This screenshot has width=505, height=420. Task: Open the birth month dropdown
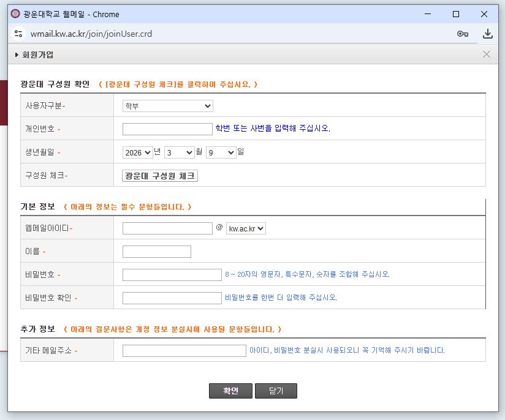point(179,152)
